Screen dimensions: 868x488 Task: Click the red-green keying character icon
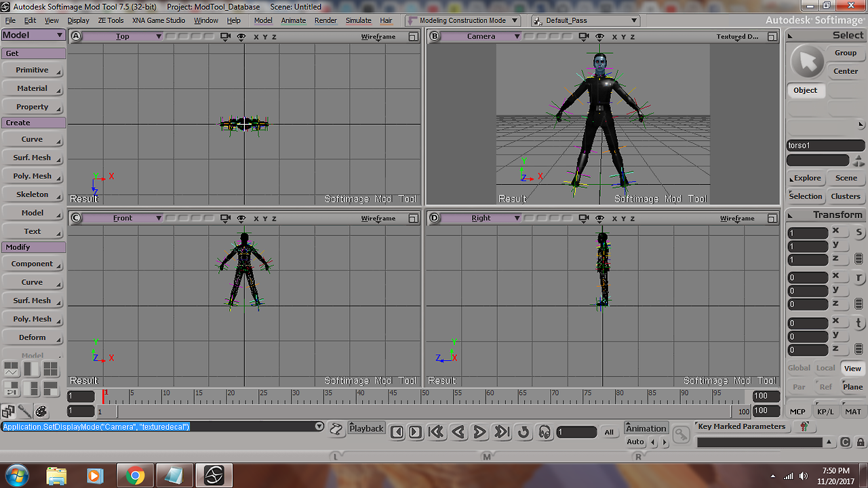pyautogui.click(x=804, y=426)
